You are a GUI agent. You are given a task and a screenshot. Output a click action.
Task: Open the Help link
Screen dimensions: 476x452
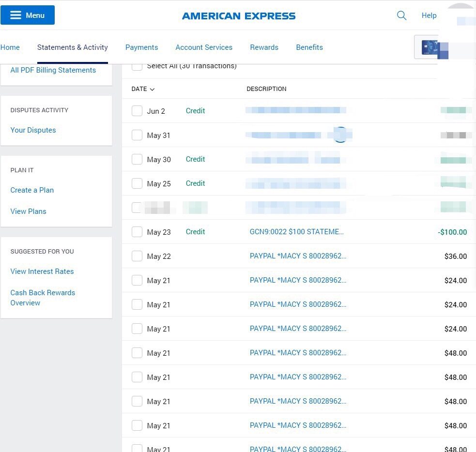(429, 15)
